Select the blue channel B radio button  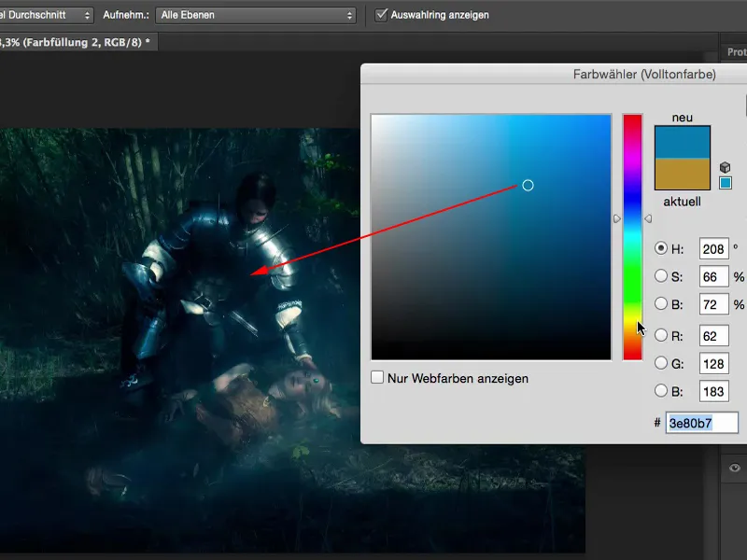(661, 390)
